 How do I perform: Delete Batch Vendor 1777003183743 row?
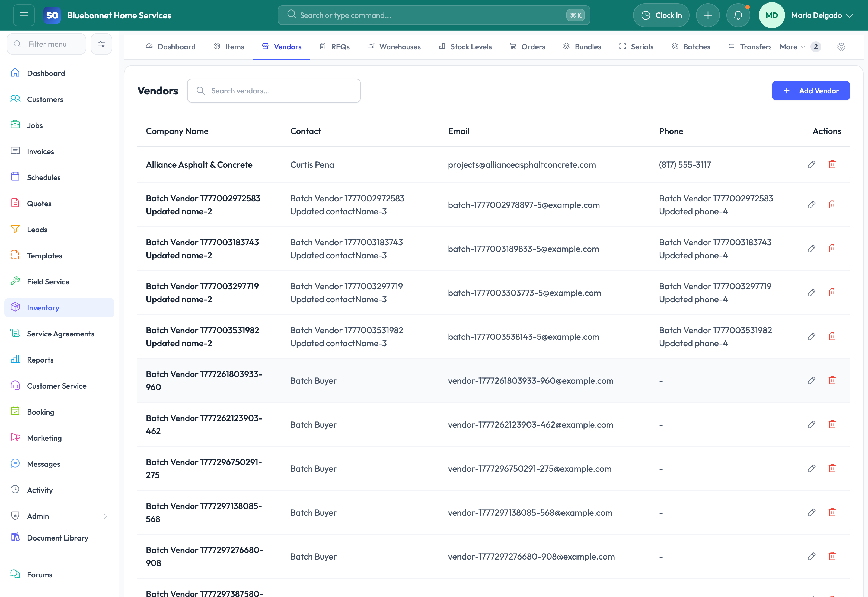(x=832, y=249)
